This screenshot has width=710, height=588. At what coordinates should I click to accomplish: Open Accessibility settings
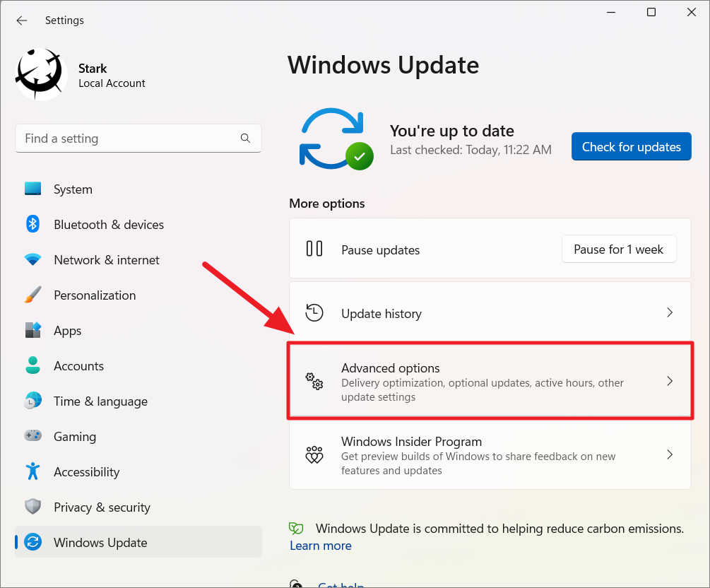[138, 471]
